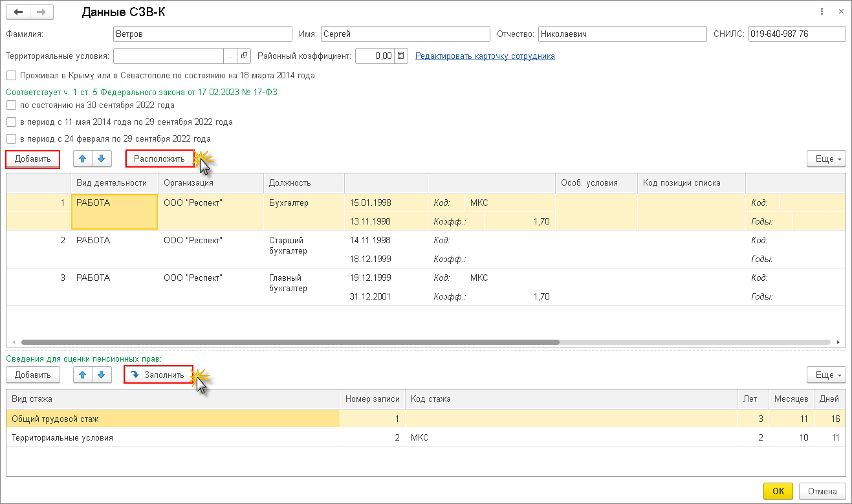Close the Данные СЗВ-К window
Screen dimensions: 852x504
[x=840, y=12]
